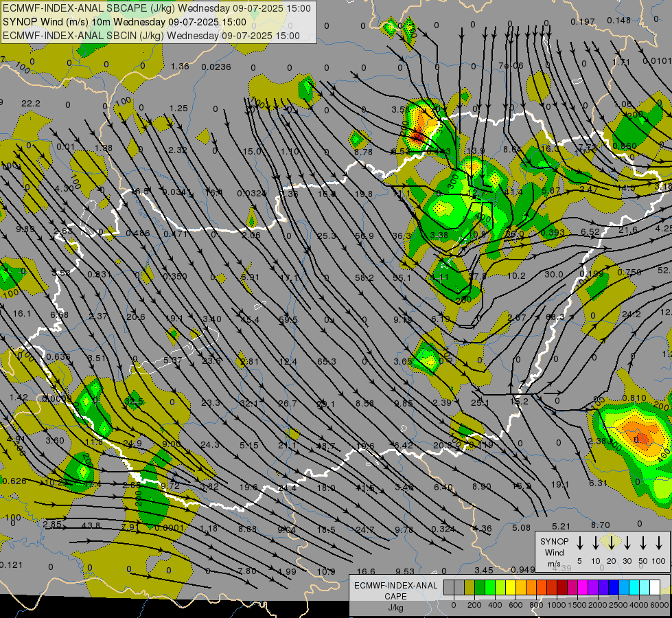
Task: Pick the bright magenta CAPE legend swatch
Action: coord(583,588)
